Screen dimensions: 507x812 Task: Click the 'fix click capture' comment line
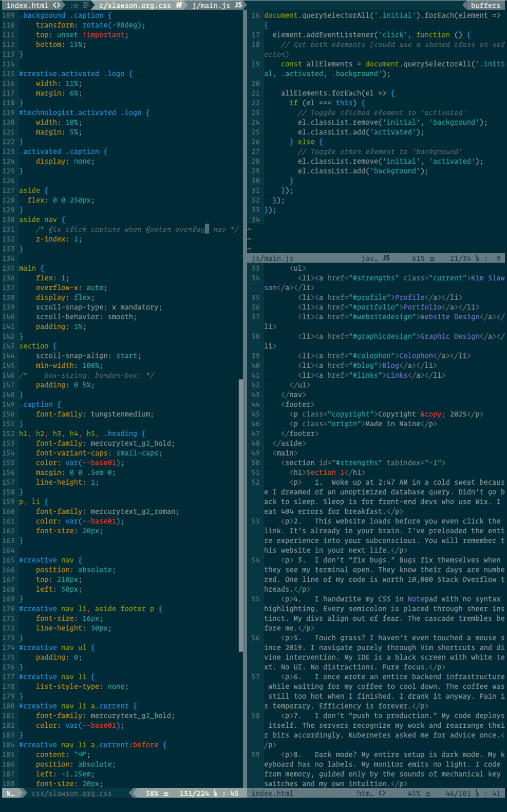(137, 229)
